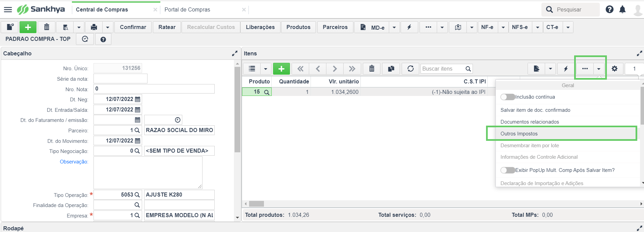Go to first item record
The width and height of the screenshot is (644, 232).
[x=300, y=69]
